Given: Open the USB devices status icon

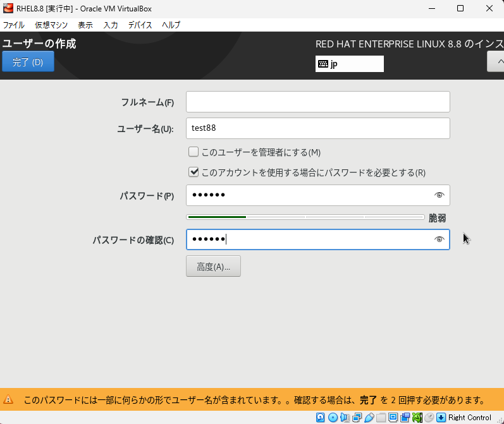Looking at the screenshot, I should (369, 417).
